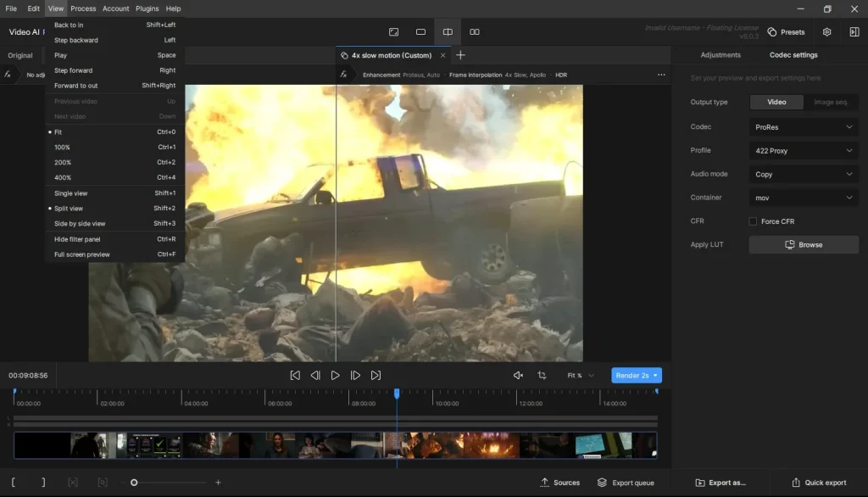
Task: Start Render 2s preview
Action: coord(632,375)
